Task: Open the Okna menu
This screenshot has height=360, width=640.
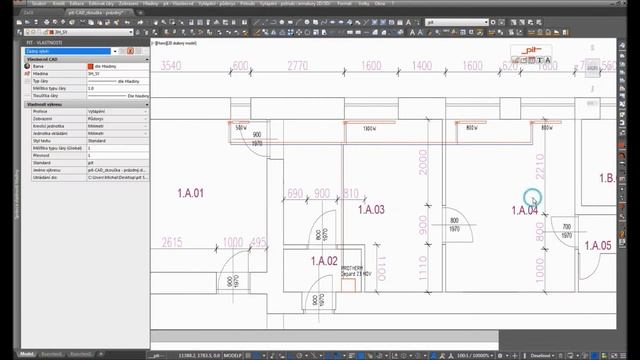Action: click(379, 3)
